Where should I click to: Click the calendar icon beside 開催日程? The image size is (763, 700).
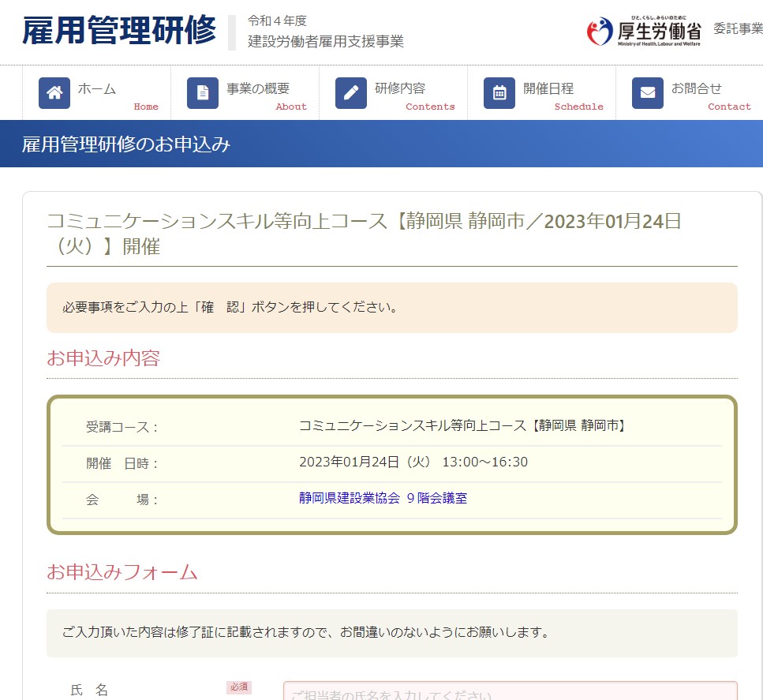[499, 93]
